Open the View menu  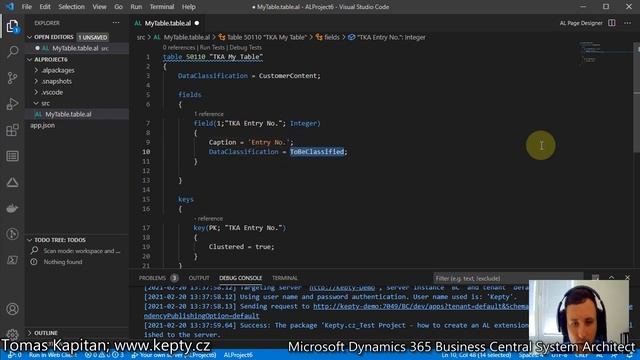pos(99,7)
